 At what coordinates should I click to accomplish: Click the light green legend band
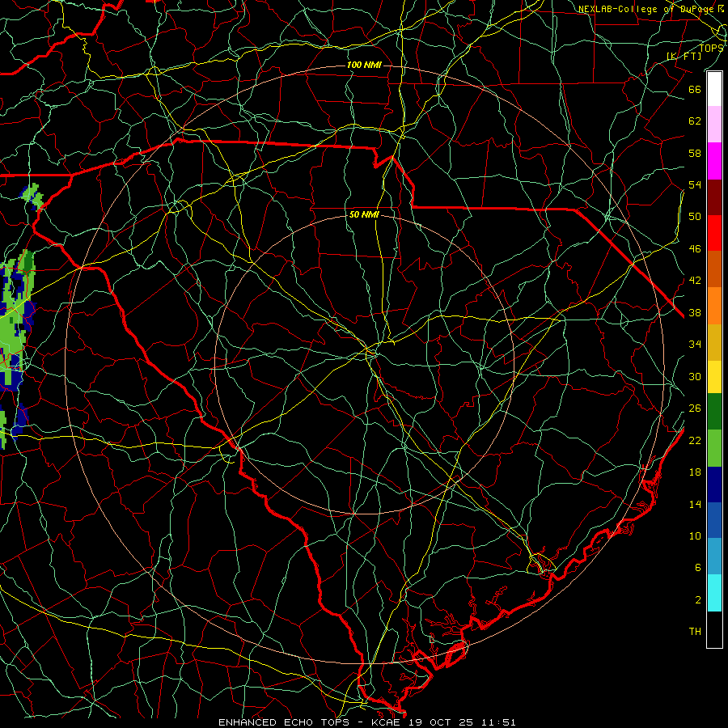pyautogui.click(x=714, y=448)
